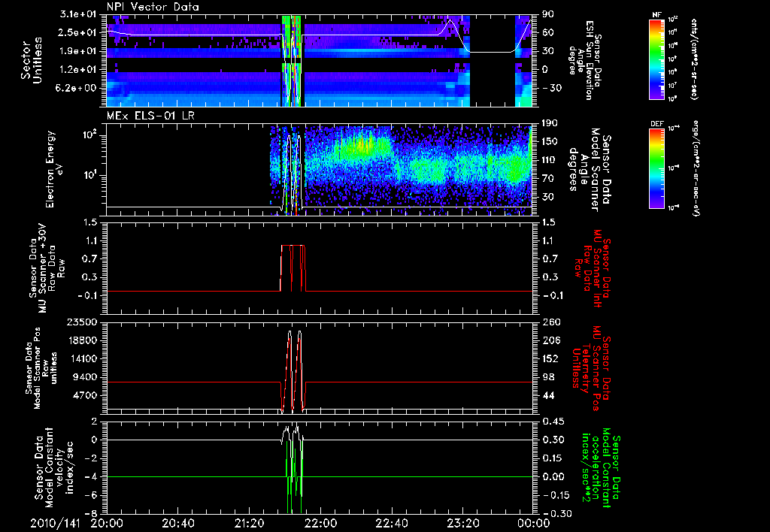The image size is (770, 532).
Task: Click the "Model Scanner Angle degrees" axis title
Action: click(590, 170)
